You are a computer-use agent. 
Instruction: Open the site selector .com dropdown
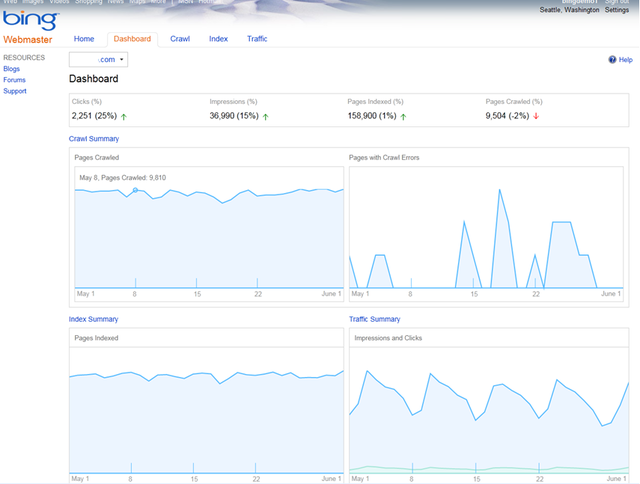coord(98,60)
